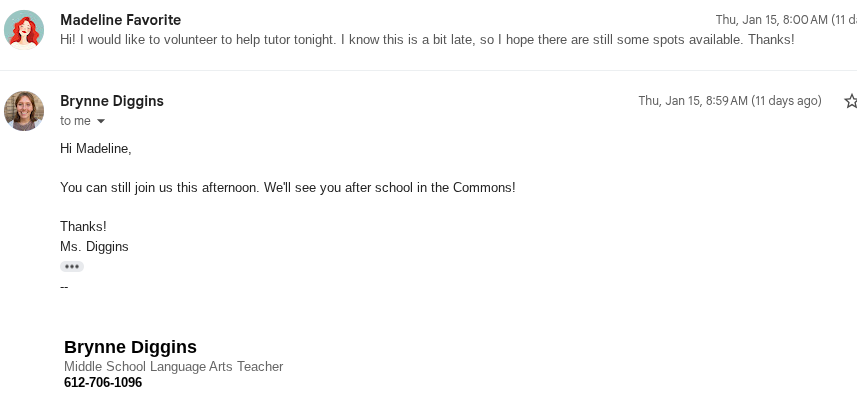Viewport: 857px width, 405px height.
Task: Click the "Hi Madeline," greeting line
Action: tap(96, 149)
